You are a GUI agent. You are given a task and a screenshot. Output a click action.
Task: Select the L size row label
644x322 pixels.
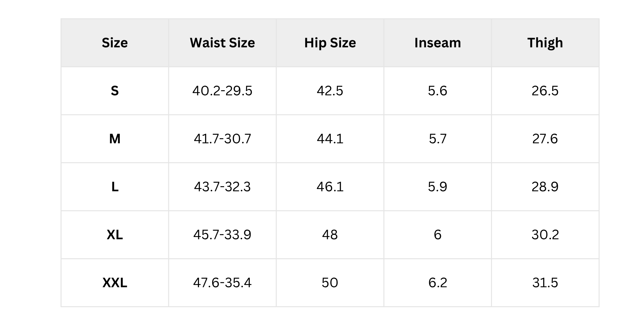(x=115, y=187)
